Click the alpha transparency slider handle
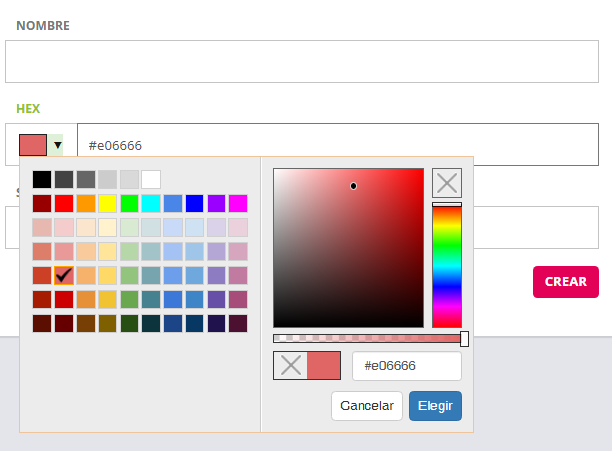The image size is (612, 451). click(x=464, y=339)
